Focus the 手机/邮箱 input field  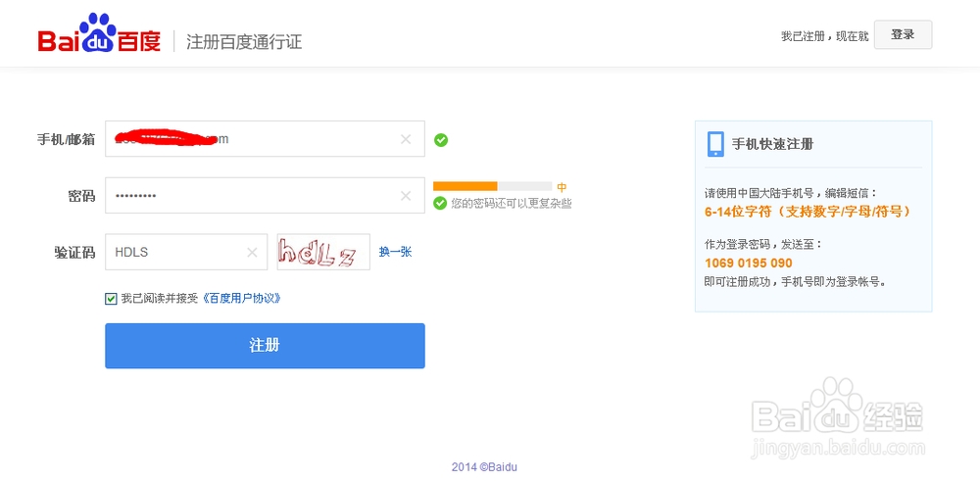click(x=265, y=139)
